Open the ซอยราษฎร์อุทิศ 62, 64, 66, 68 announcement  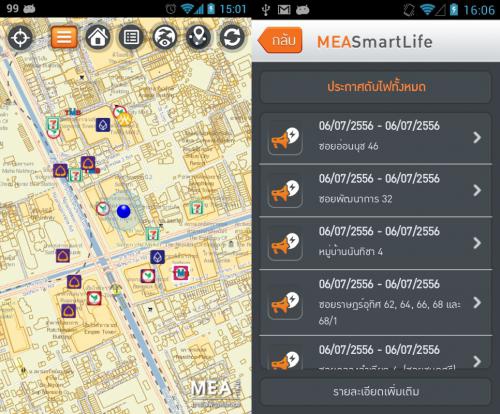coord(376,302)
